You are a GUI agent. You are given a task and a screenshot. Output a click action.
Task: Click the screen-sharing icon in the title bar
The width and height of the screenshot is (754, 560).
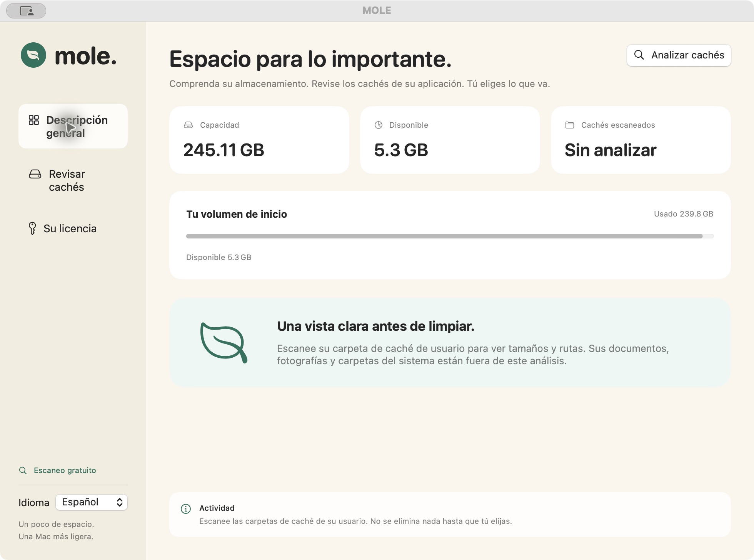click(26, 11)
